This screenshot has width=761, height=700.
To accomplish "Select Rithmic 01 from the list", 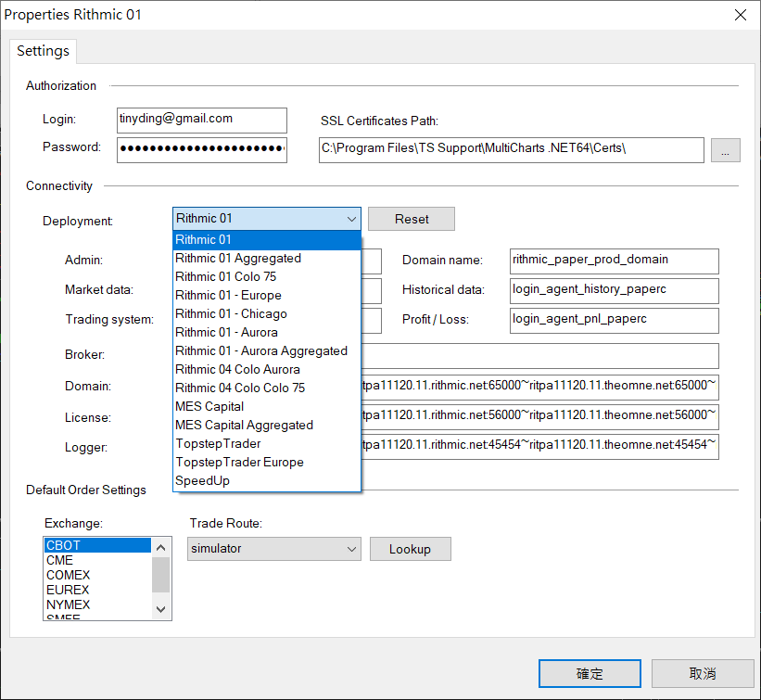I will click(267, 240).
